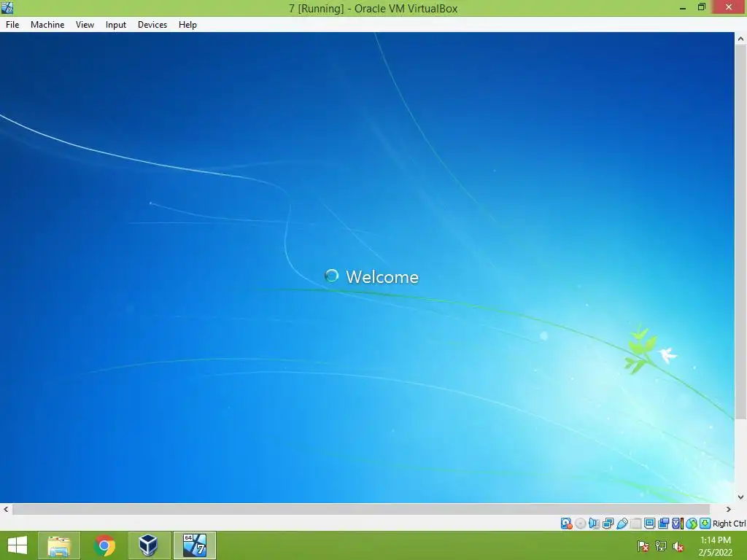Minimize the VirtualBox window
Viewport: 747px width, 560px height.
point(683,7)
